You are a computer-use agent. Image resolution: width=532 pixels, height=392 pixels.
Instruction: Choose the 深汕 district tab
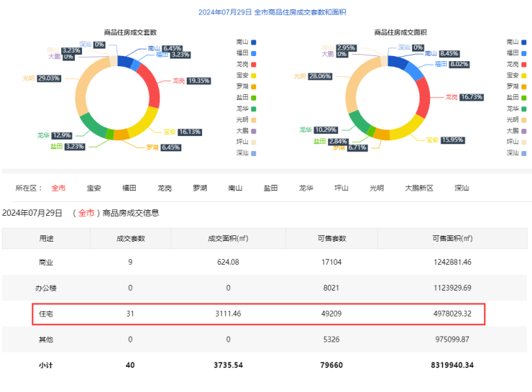(x=462, y=188)
